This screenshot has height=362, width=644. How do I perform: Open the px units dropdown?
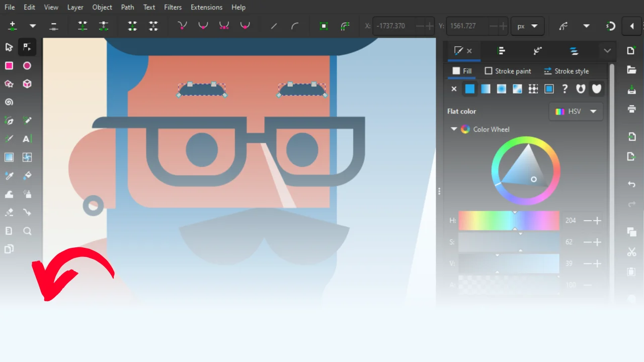click(527, 26)
